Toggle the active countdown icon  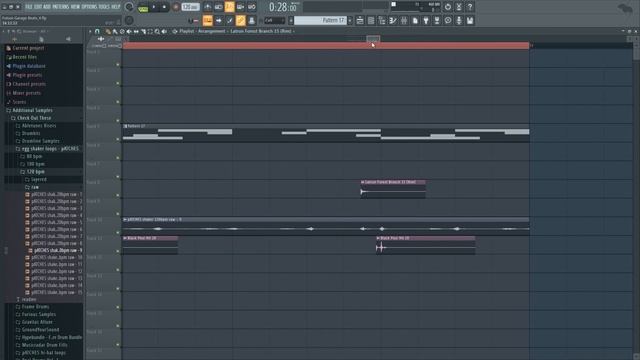point(230,7)
